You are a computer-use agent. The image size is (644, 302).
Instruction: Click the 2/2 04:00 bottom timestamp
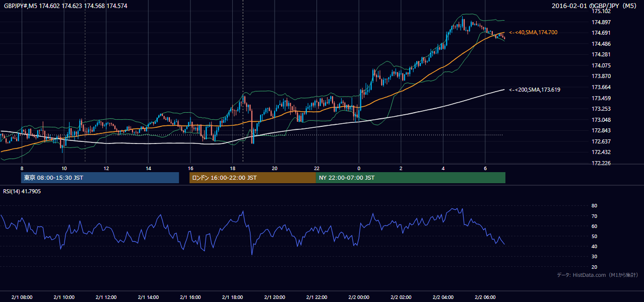pos(443,297)
